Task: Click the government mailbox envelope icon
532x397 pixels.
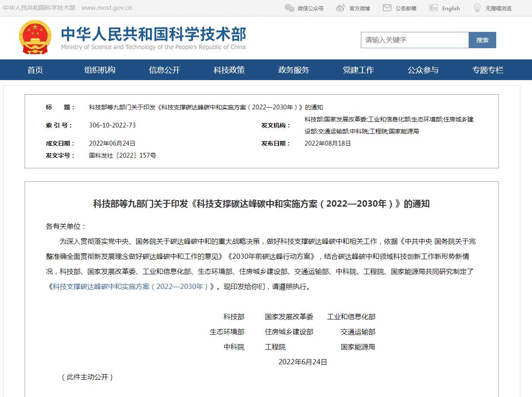Action: pyautogui.click(x=387, y=8)
